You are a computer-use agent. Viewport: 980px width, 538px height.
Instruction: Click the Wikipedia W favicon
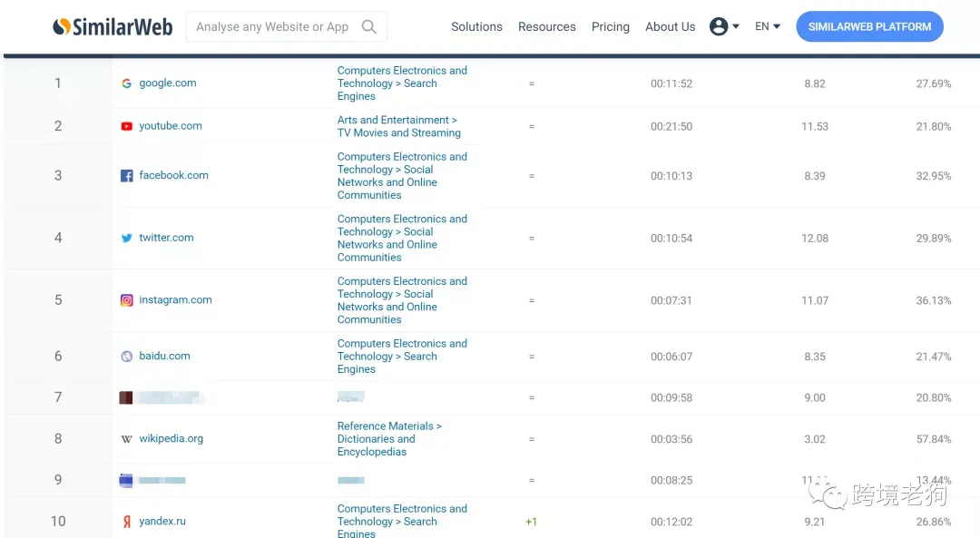[x=126, y=439]
